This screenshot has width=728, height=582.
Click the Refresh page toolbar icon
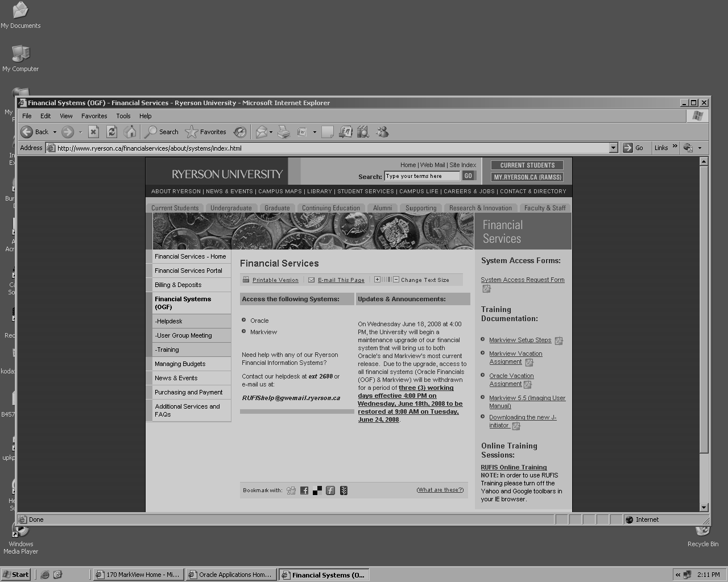[x=112, y=132]
